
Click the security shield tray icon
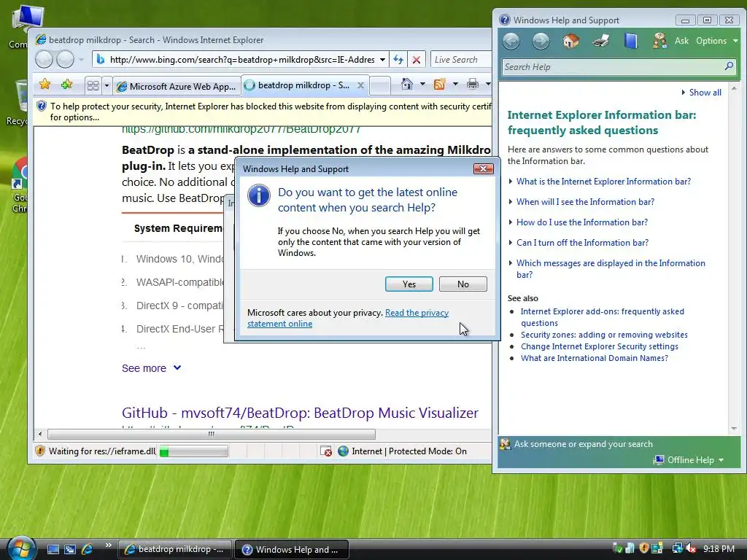click(x=643, y=548)
